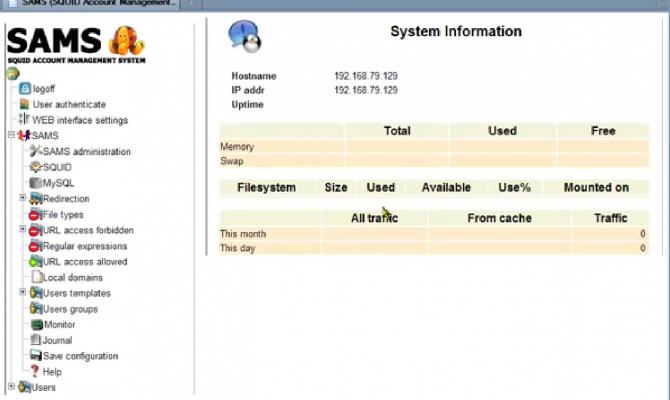This screenshot has height=400, width=670.
Task: Click the Local domains page icon
Action: click(37, 277)
